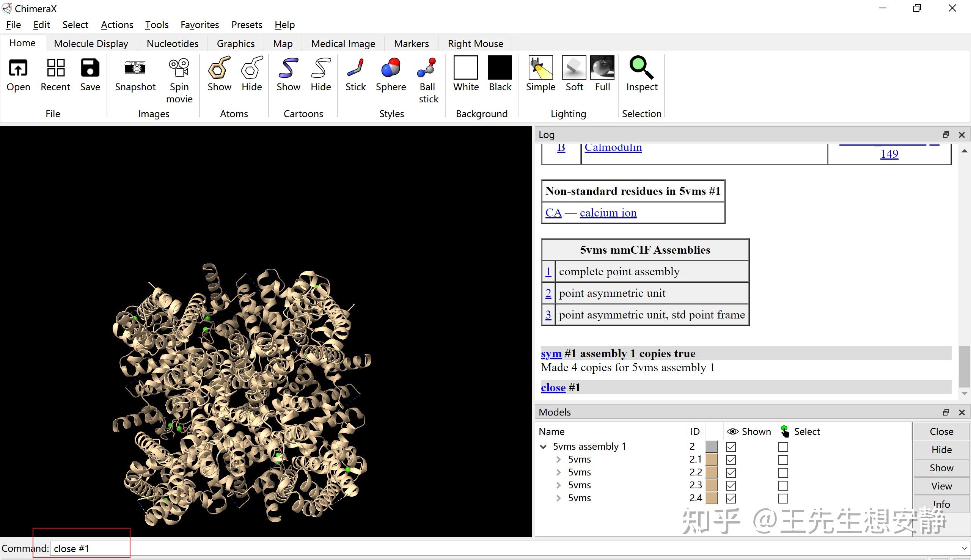Collapse the 5vms assembly 1 tree
Image resolution: width=971 pixels, height=560 pixels.
pos(543,447)
